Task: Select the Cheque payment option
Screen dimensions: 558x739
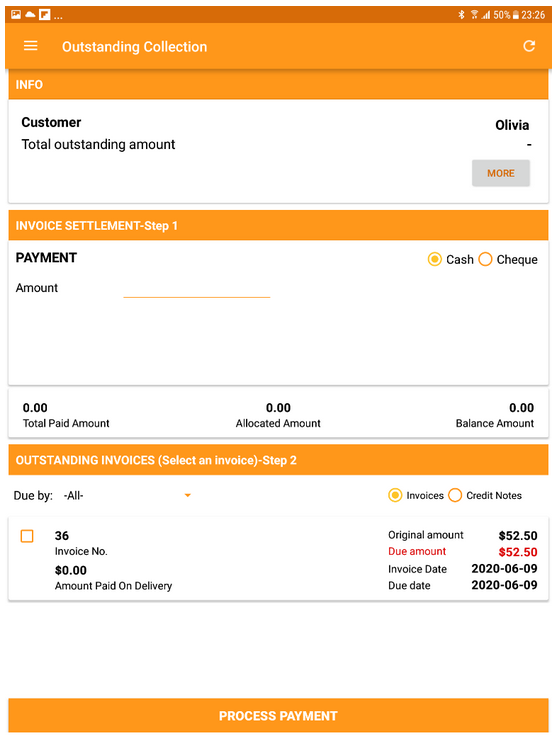Action: point(508,260)
